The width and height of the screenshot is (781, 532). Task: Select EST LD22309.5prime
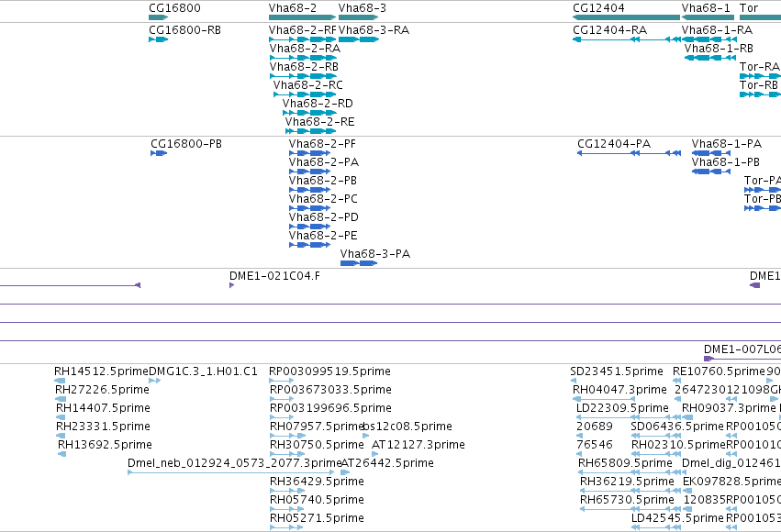[622, 408]
